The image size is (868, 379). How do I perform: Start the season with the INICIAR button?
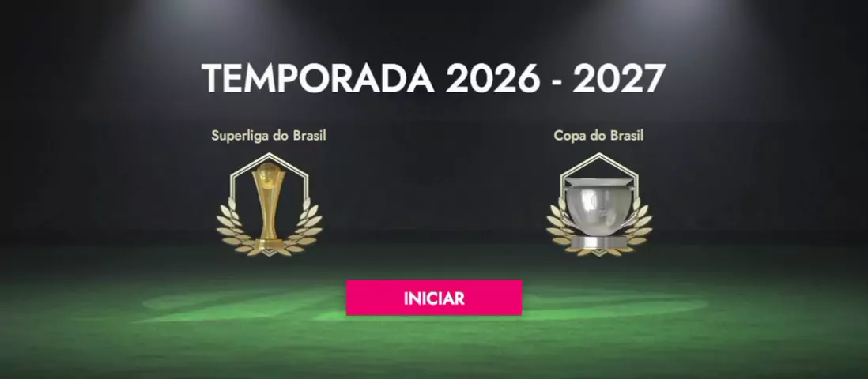click(x=433, y=298)
